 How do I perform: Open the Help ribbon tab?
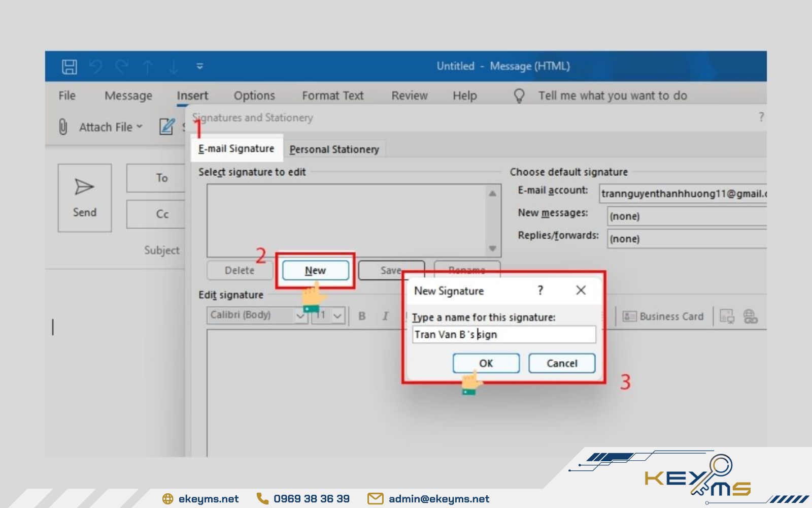465,96
